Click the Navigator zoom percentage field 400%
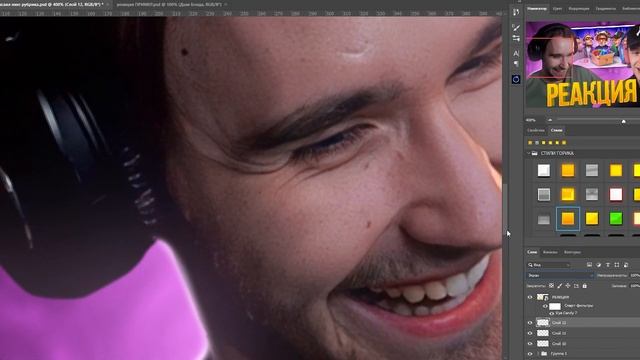 pyautogui.click(x=531, y=120)
